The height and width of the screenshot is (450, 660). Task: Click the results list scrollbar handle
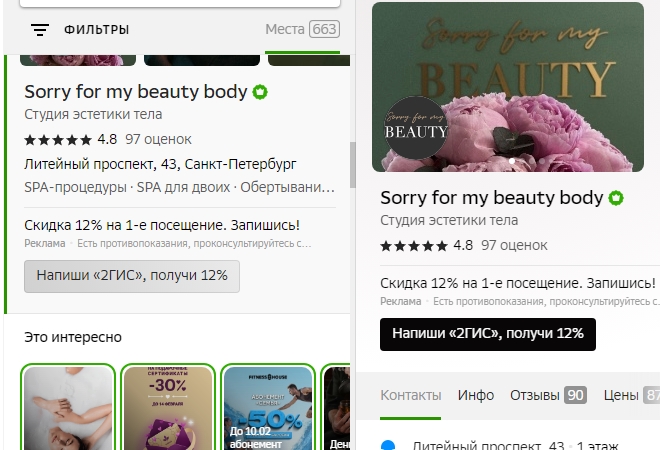point(353,165)
